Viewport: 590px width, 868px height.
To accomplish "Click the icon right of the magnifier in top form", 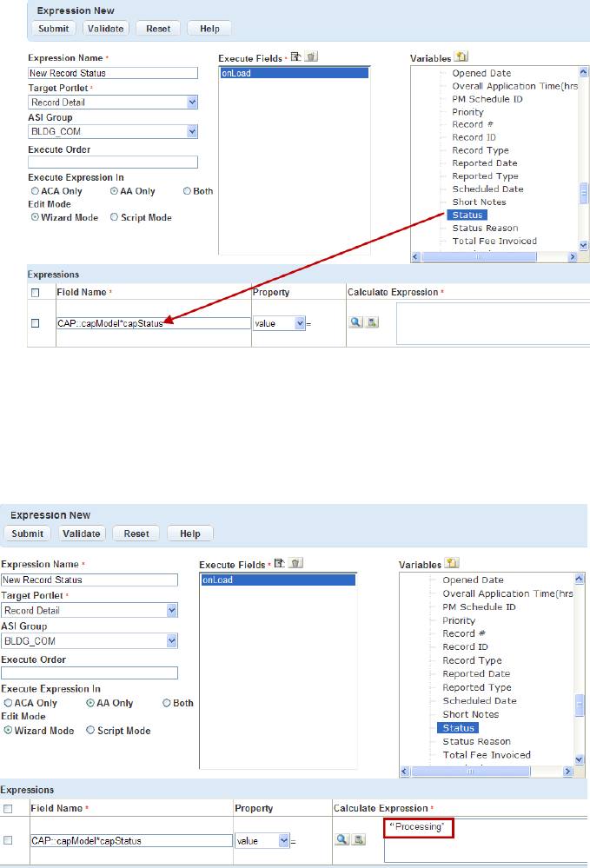I will pos(373,322).
